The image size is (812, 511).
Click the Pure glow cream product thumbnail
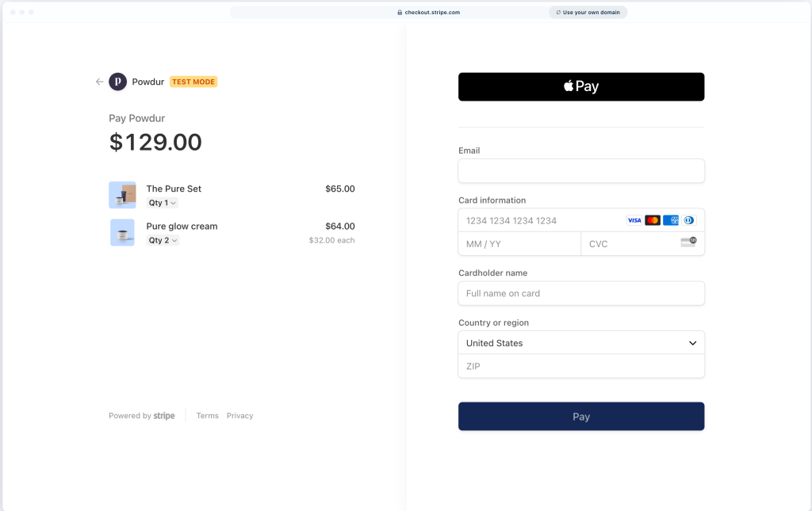pyautogui.click(x=122, y=232)
